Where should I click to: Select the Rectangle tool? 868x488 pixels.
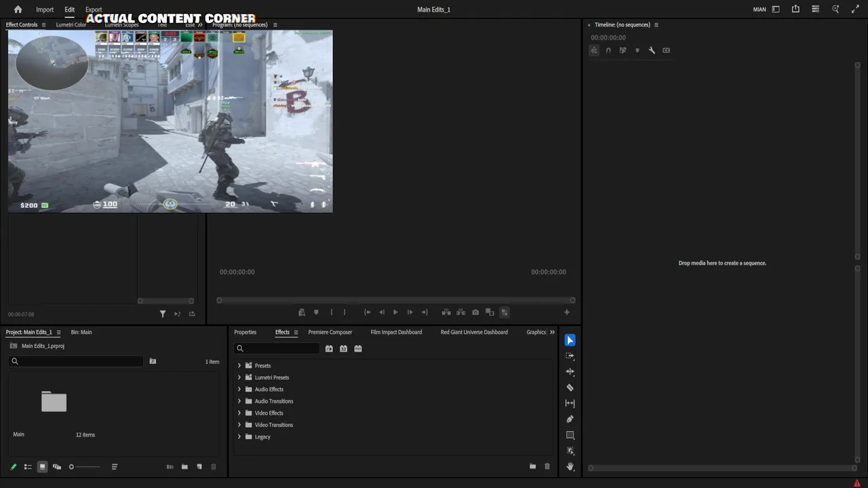click(x=570, y=435)
